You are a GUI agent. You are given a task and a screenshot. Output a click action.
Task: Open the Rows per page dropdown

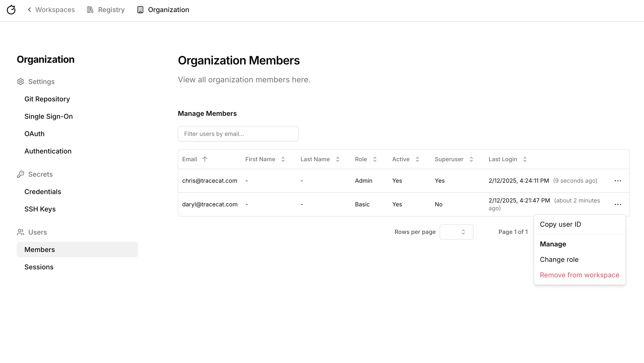click(x=456, y=232)
